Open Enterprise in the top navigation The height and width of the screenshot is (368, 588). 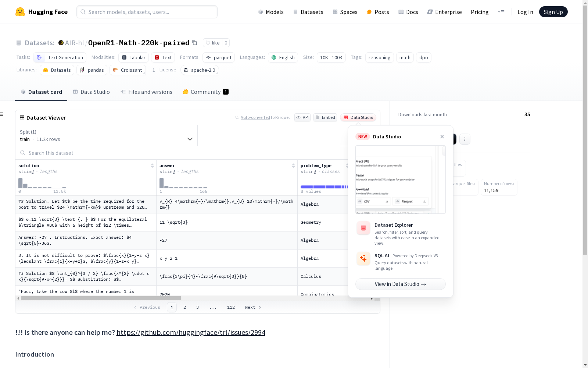(x=444, y=12)
